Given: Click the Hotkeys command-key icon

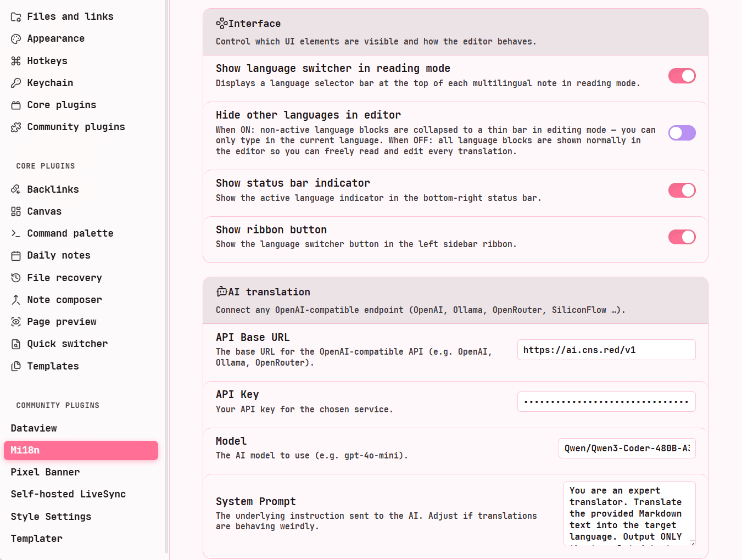Looking at the screenshot, I should [x=16, y=61].
